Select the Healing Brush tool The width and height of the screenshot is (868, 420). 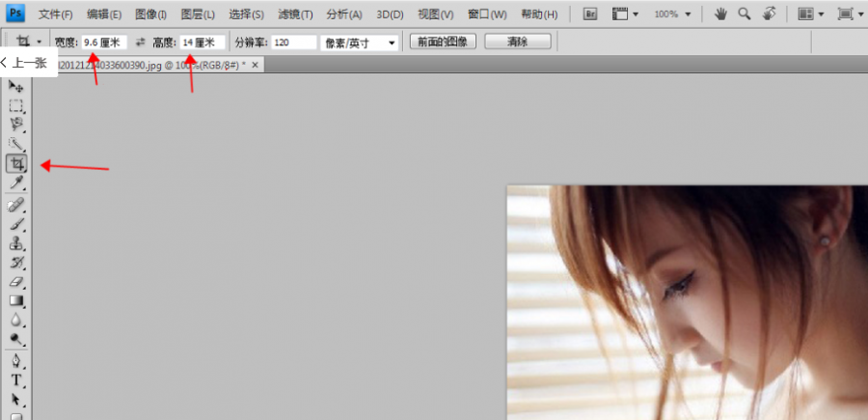(16, 206)
